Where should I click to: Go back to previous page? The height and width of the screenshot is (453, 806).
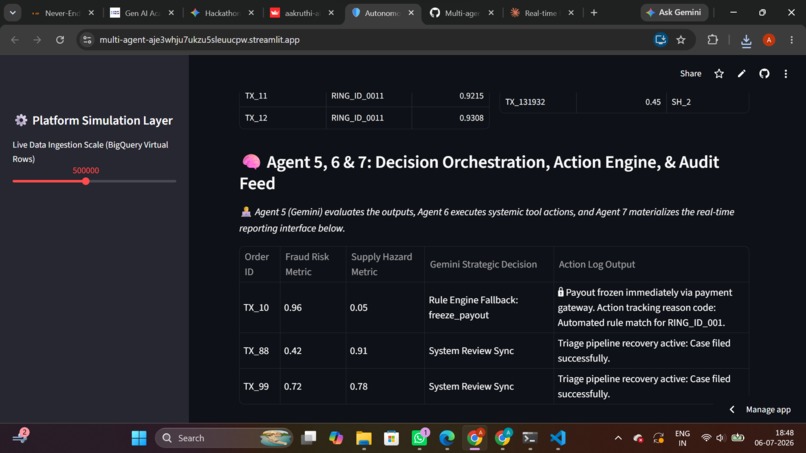click(x=15, y=40)
